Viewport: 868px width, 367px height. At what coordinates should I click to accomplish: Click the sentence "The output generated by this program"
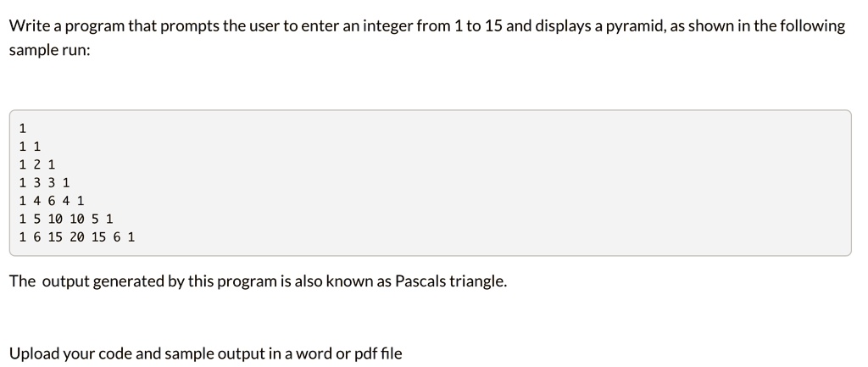pyautogui.click(x=258, y=281)
